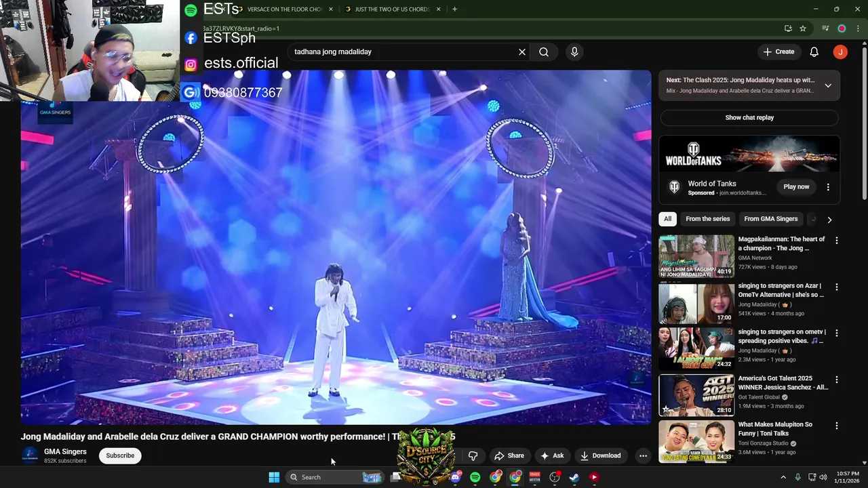Close the Versace on the Floor Chords tab
Image resolution: width=868 pixels, height=488 pixels.
pos(331,9)
